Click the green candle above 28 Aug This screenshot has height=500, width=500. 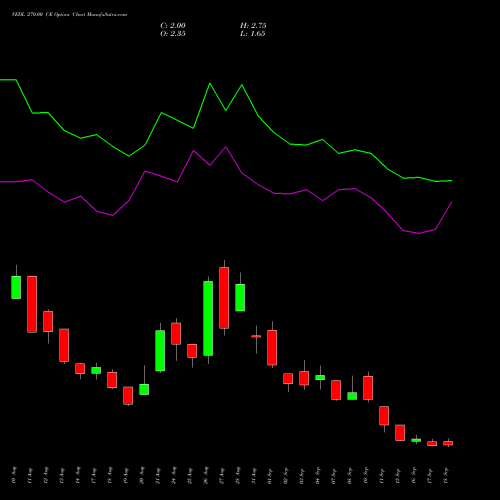pos(240,297)
